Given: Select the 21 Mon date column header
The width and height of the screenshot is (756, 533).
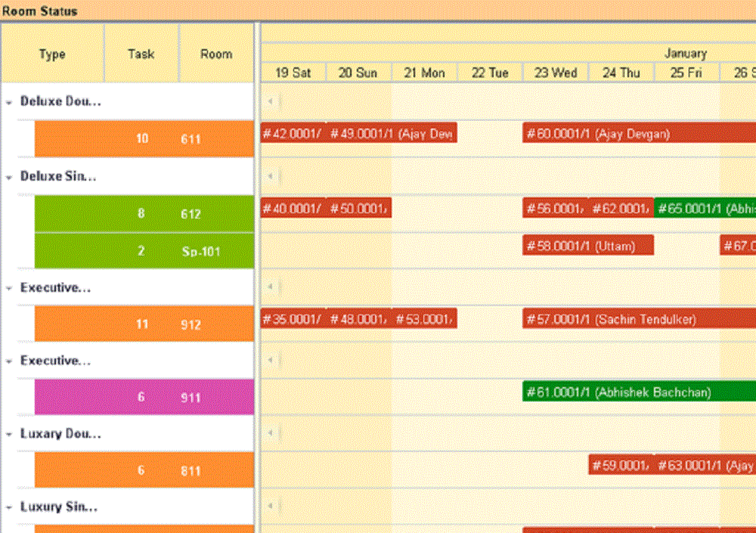Looking at the screenshot, I should [424, 73].
